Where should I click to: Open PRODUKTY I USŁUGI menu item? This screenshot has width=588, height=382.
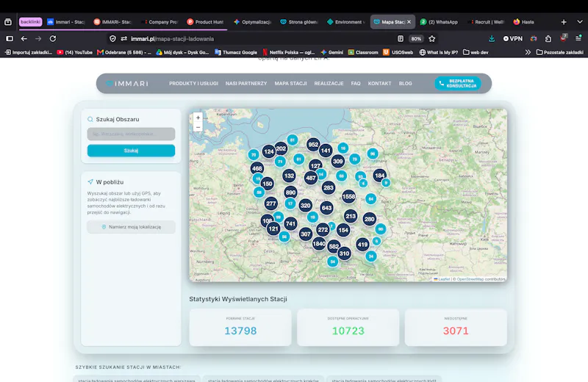pyautogui.click(x=193, y=84)
